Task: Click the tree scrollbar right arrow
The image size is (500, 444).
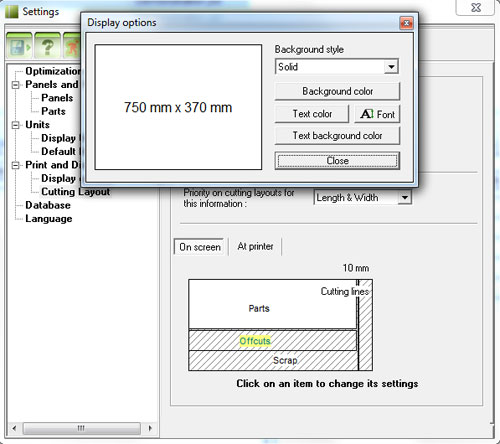Action: pyautogui.click(x=150, y=428)
